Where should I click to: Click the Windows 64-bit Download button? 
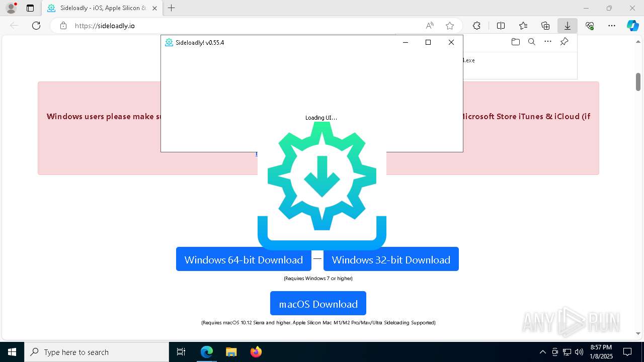coord(244,259)
